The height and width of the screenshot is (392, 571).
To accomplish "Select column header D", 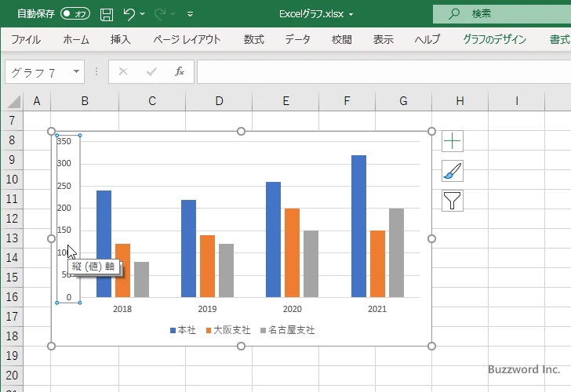I will (x=219, y=101).
